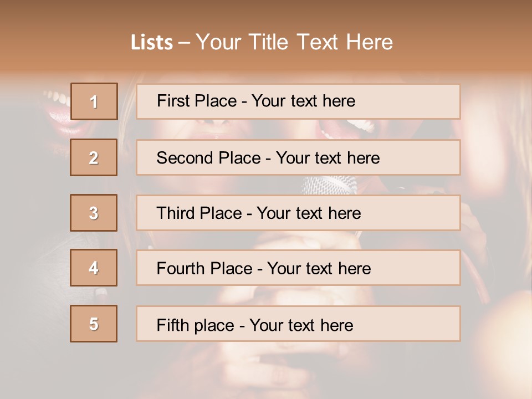The width and height of the screenshot is (532, 399).
Task: Click 'Your text here' in second row
Action: [x=328, y=158]
